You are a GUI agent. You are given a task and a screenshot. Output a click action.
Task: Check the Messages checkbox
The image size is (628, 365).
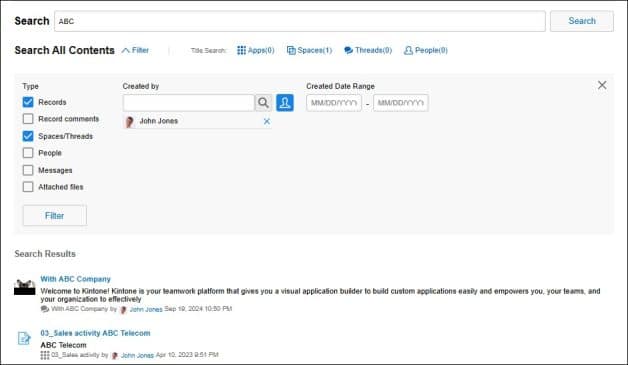click(28, 170)
